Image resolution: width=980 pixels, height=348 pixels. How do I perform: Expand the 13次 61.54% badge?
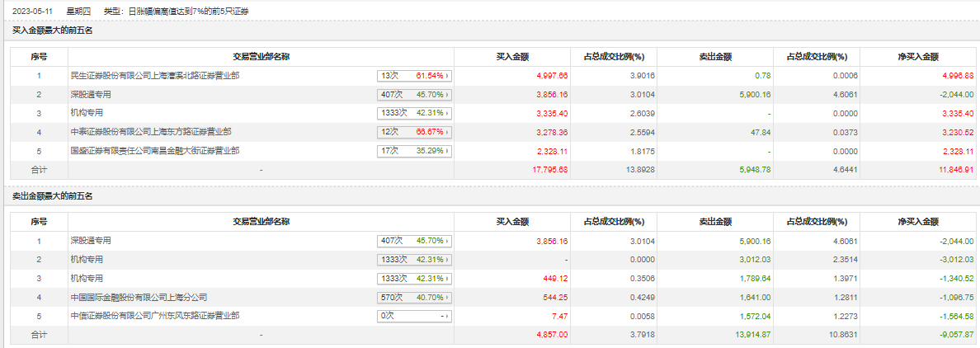(x=414, y=75)
